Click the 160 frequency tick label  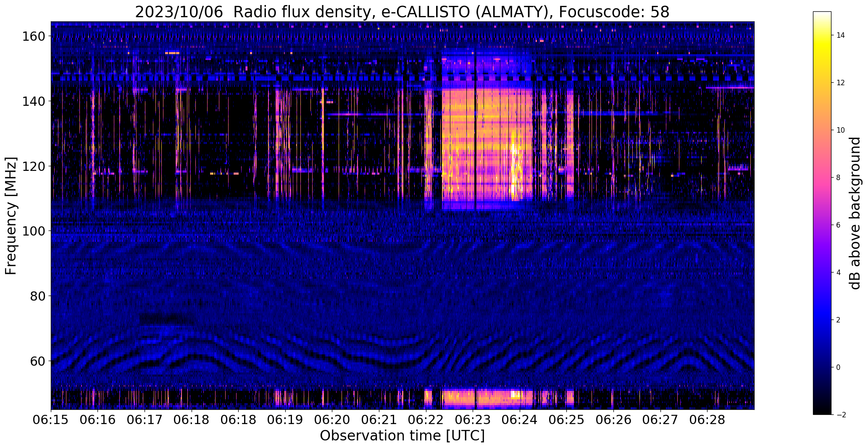tap(33, 37)
